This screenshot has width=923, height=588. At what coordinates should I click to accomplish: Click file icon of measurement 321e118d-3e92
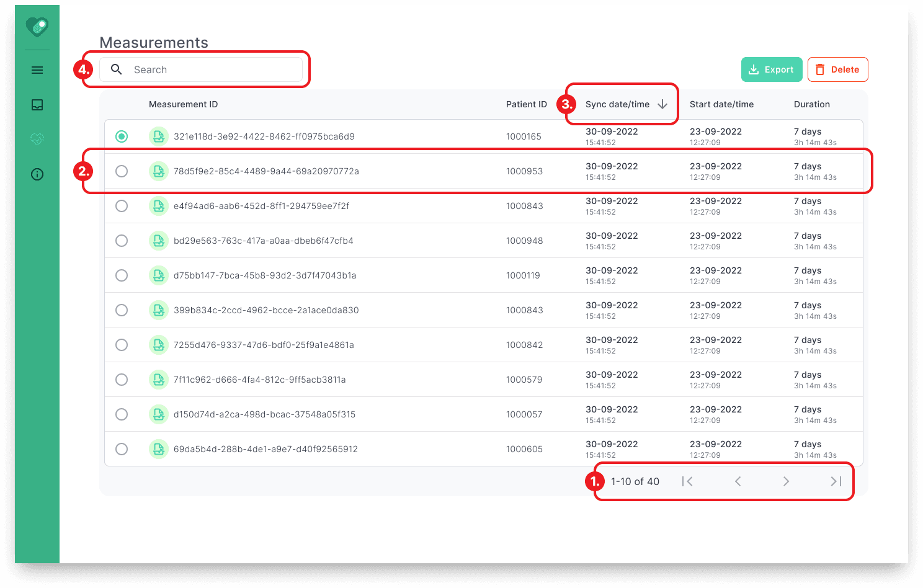tap(159, 136)
